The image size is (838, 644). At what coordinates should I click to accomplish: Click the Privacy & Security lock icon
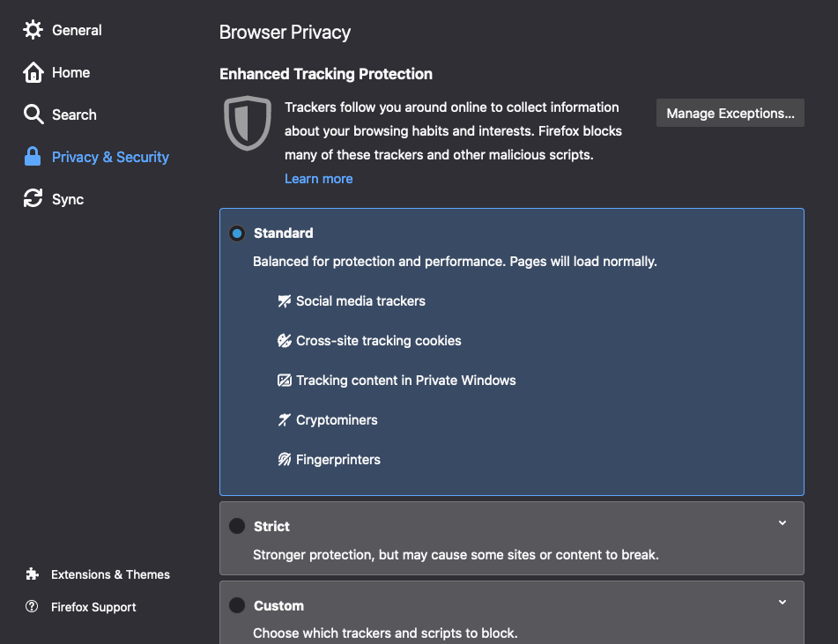pyautogui.click(x=33, y=157)
